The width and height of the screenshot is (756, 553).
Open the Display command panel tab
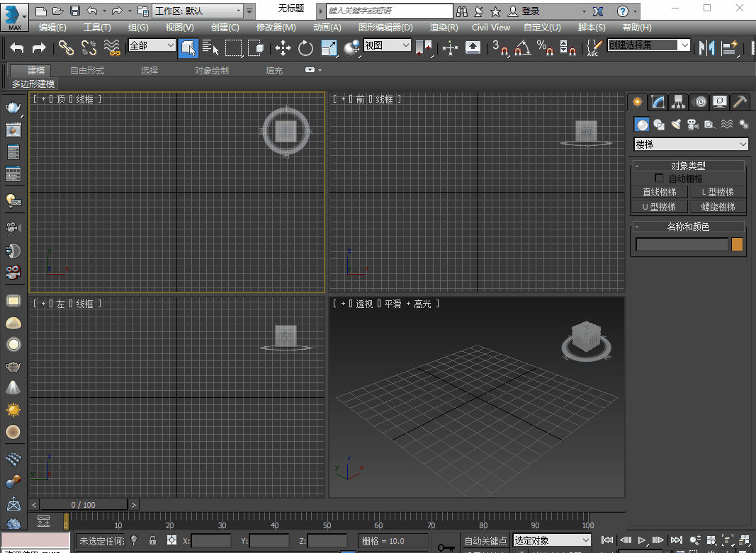(x=719, y=102)
